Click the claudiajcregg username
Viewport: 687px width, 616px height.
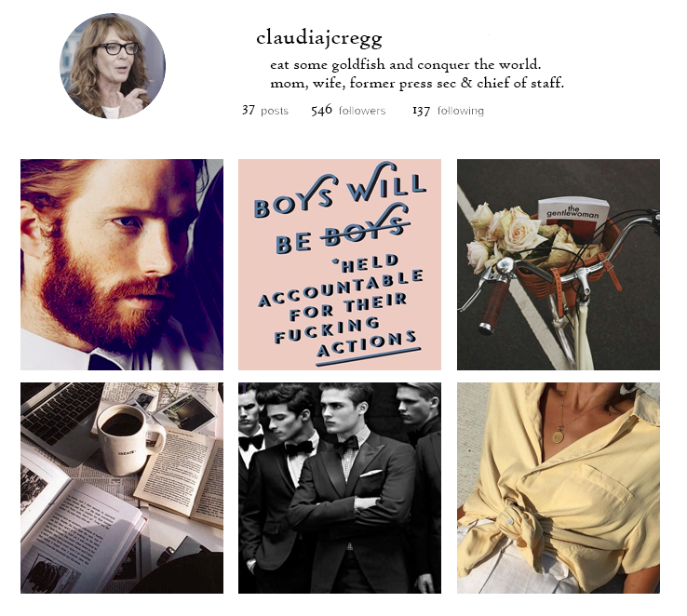coord(319,38)
